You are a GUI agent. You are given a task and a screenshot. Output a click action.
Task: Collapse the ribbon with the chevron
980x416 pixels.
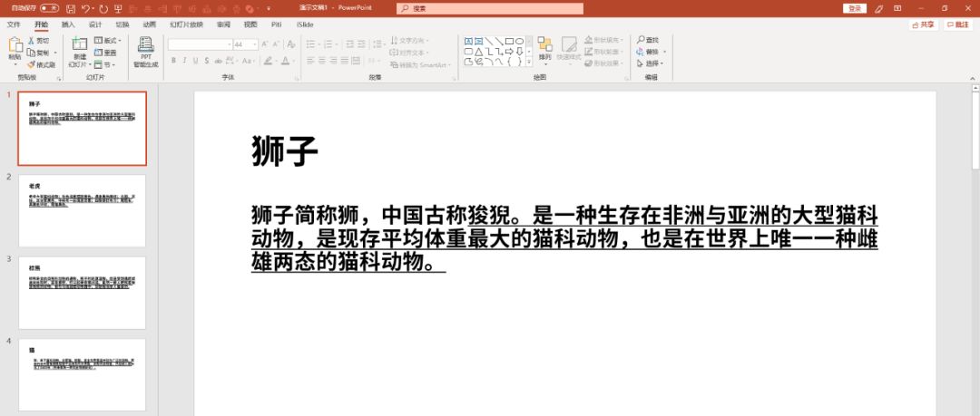[972, 78]
